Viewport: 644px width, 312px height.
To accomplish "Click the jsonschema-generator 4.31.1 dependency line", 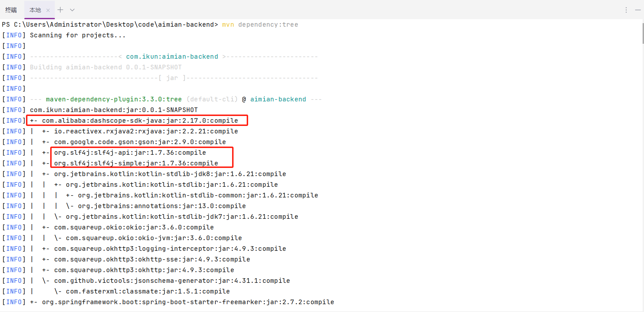I will coord(172,281).
